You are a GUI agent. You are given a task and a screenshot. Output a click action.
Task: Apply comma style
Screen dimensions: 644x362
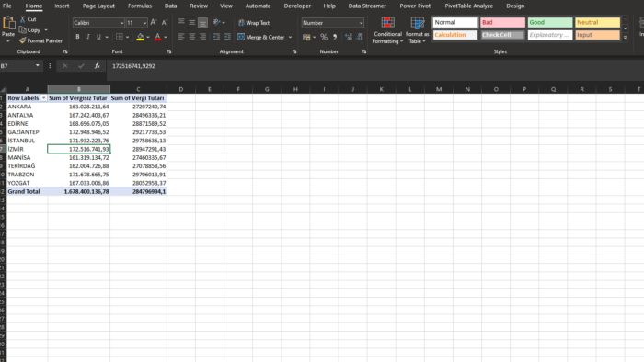coord(335,37)
